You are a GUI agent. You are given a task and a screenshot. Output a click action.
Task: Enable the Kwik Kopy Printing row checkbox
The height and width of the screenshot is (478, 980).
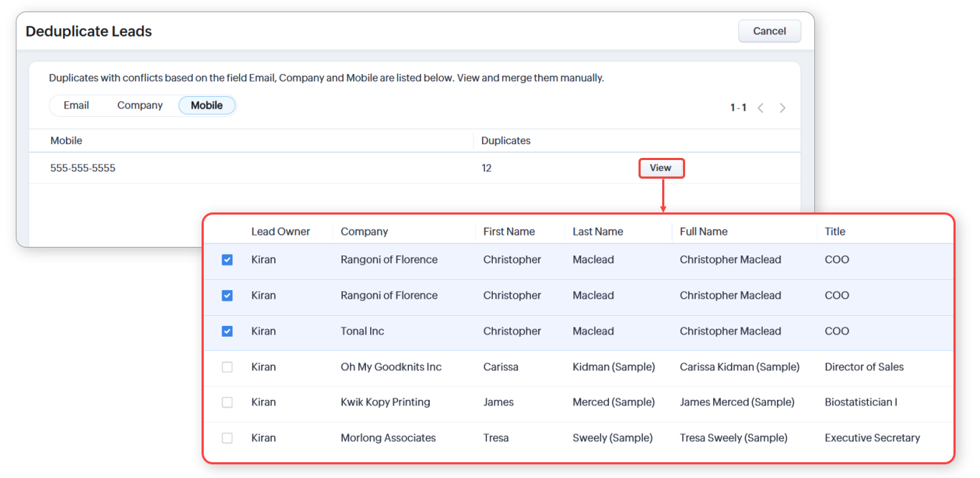pos(227,402)
